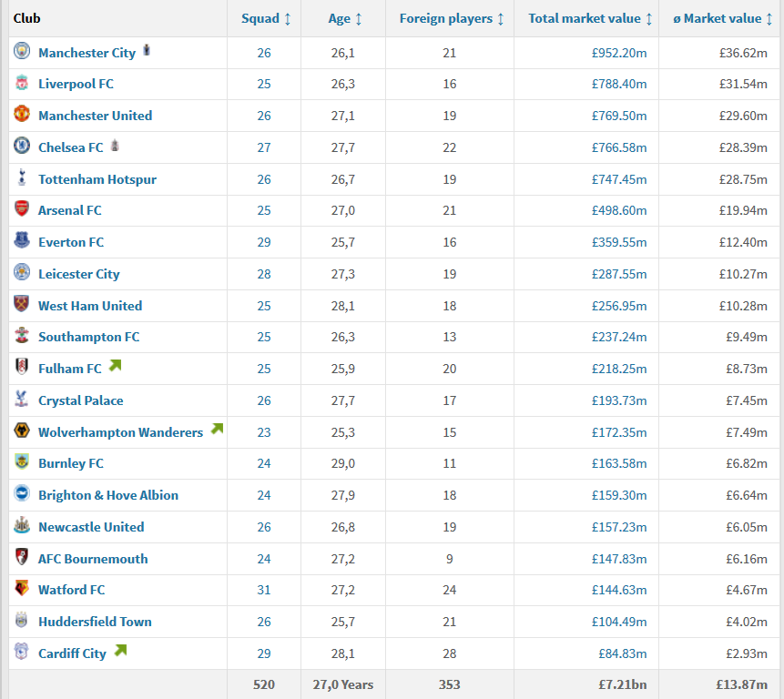Click the cup winner icon beside Chelsea FC
Screen dimensions: 784x699
coord(115,145)
